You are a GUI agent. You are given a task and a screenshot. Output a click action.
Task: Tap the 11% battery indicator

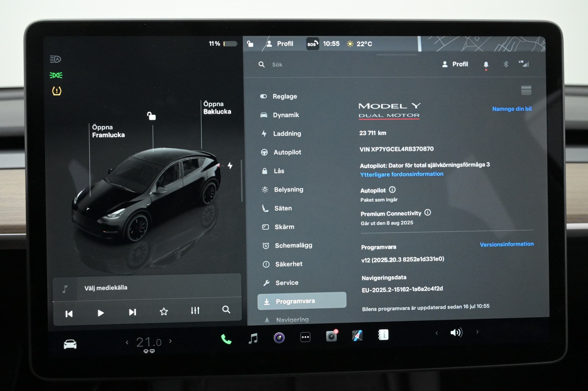coord(223,44)
